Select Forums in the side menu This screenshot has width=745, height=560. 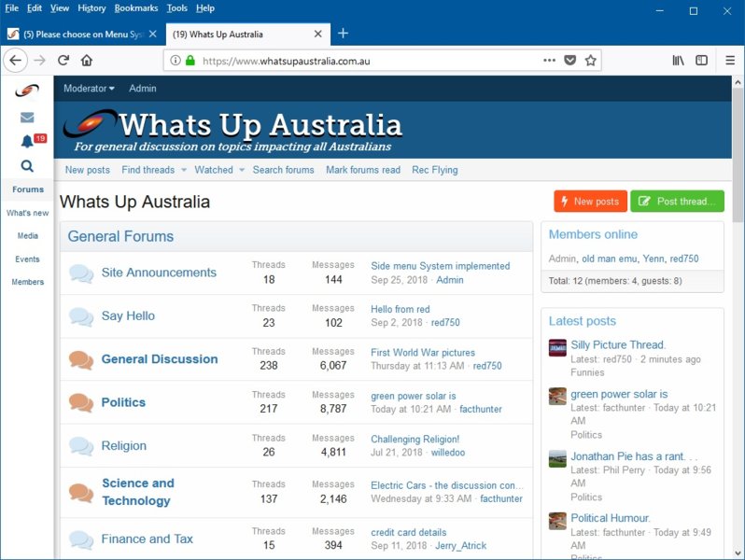[x=28, y=189]
